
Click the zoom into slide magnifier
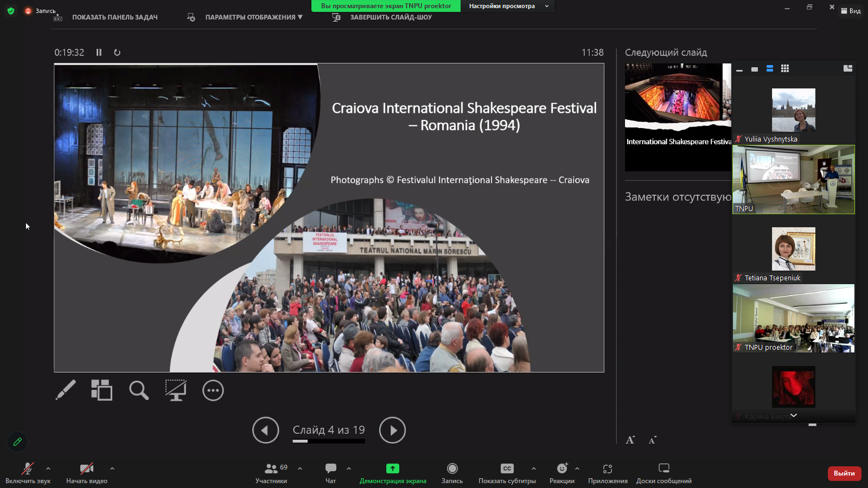(x=138, y=390)
